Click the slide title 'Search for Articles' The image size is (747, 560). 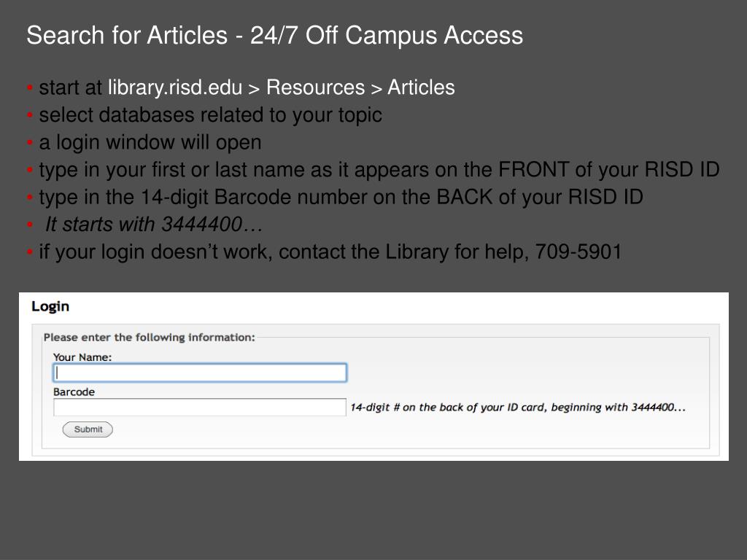(x=127, y=35)
